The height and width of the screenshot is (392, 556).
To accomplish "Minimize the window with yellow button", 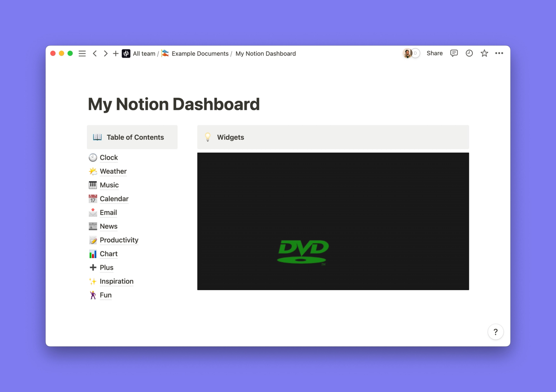I will coord(62,53).
